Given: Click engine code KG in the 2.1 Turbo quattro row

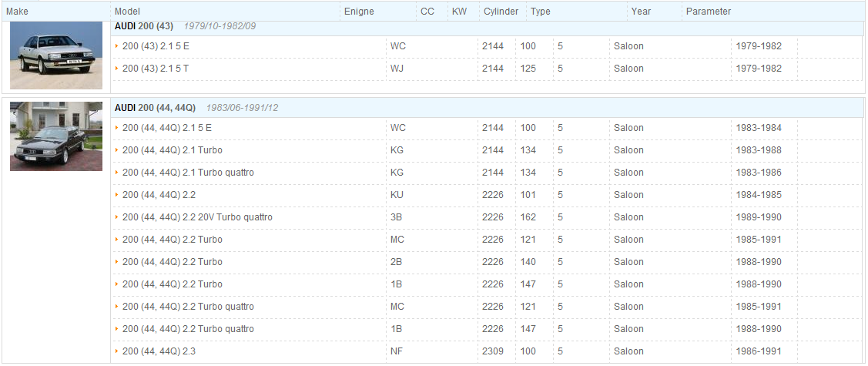Looking at the screenshot, I should [x=397, y=173].
